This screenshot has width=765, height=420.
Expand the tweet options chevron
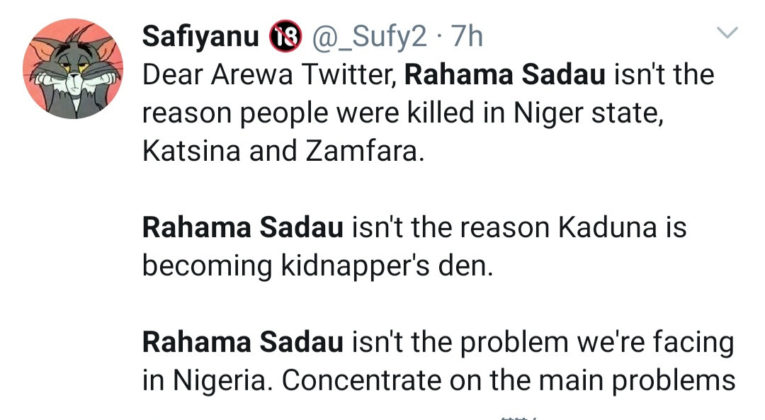coord(729,34)
